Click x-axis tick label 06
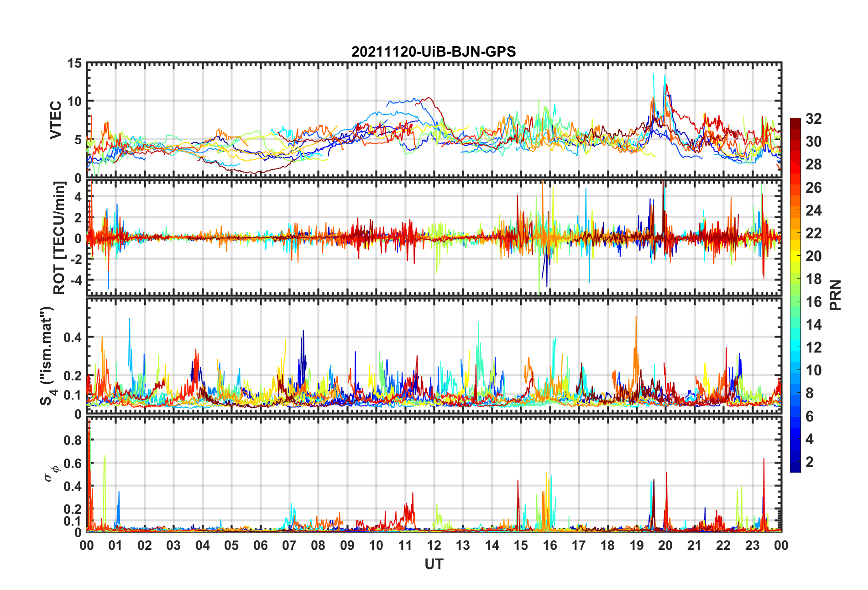868x590 pixels. pos(260,545)
